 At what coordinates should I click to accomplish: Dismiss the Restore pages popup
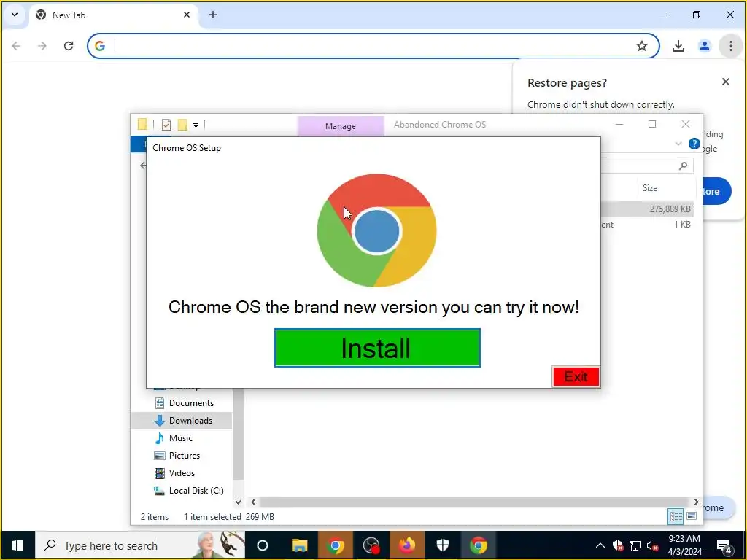pos(726,82)
